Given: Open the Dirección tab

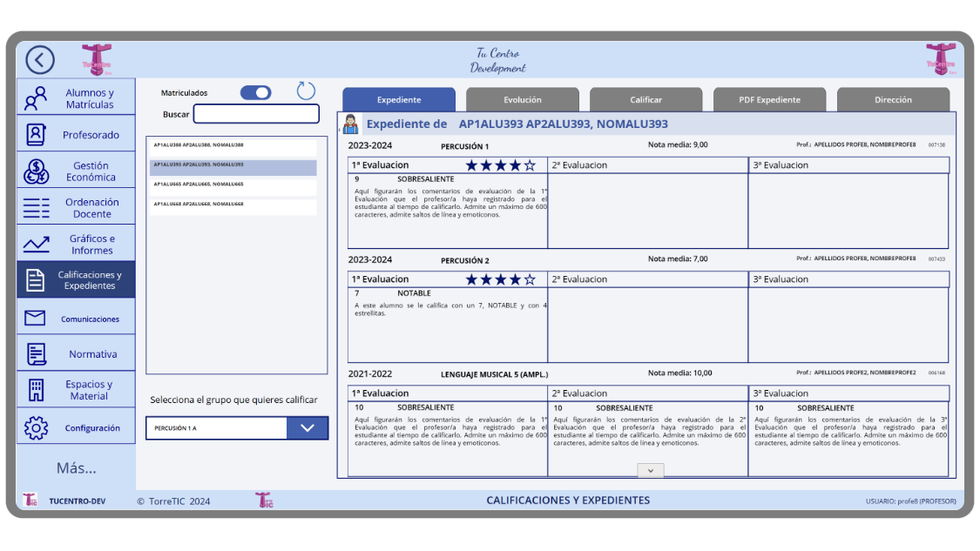Looking at the screenshot, I should coord(893,99).
